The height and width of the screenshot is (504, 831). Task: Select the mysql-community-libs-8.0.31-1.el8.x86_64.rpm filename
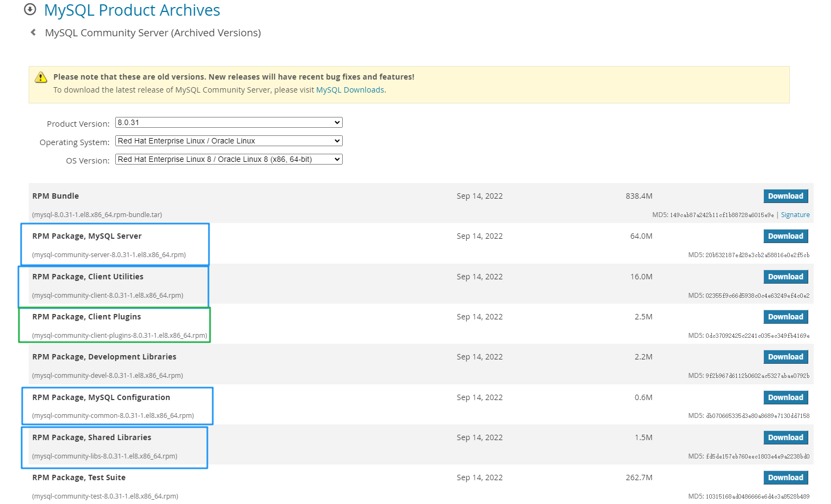105,456
